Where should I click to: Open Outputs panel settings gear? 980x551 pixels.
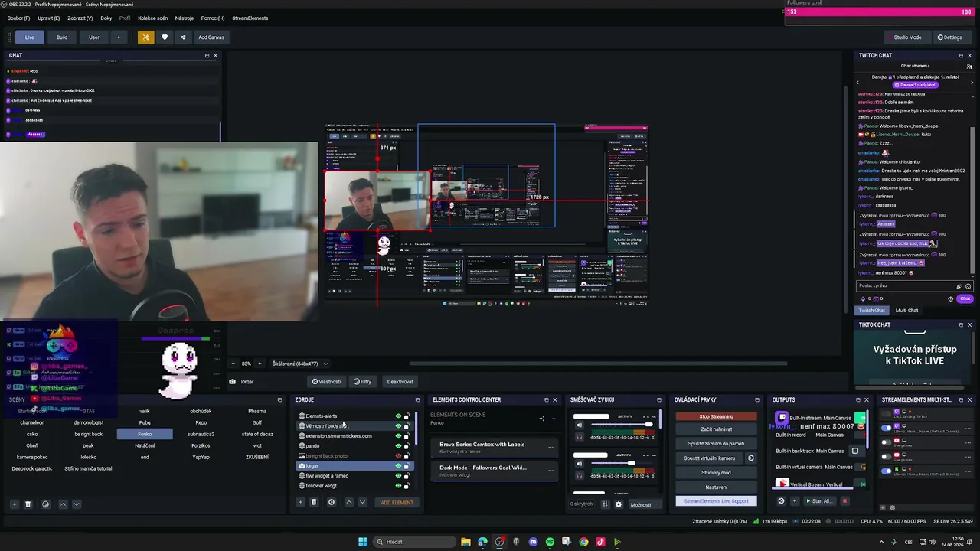pyautogui.click(x=781, y=501)
